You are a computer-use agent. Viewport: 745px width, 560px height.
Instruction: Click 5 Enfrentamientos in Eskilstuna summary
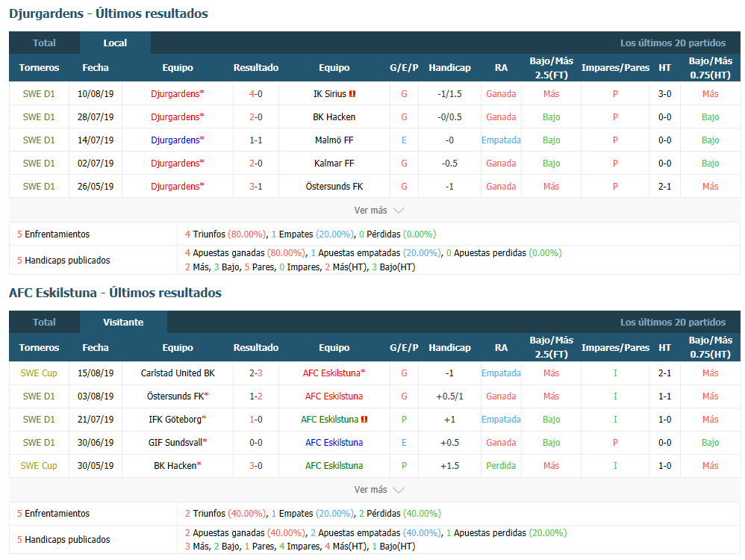point(53,514)
